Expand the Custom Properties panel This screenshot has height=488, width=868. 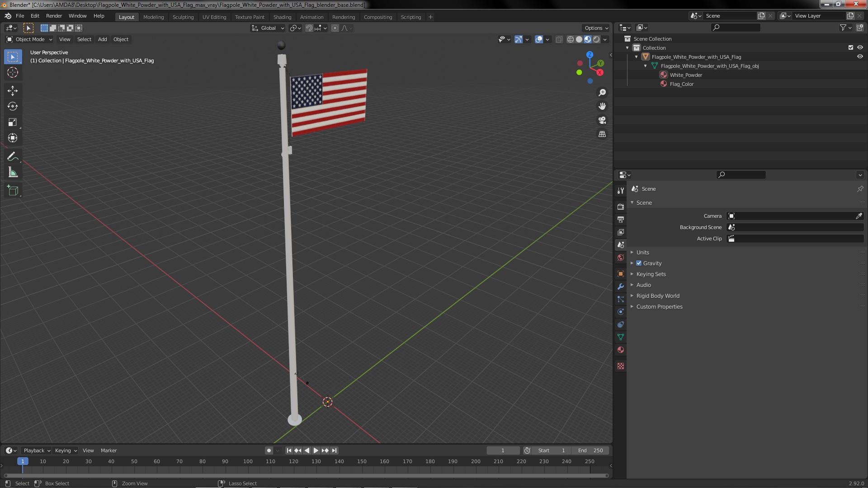point(659,307)
